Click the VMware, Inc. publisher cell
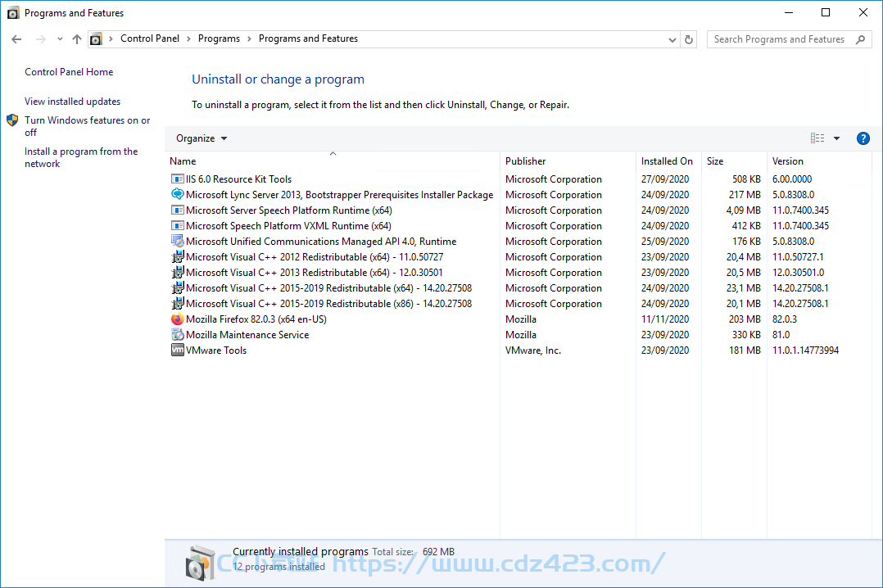This screenshot has width=883, height=588. tap(532, 351)
